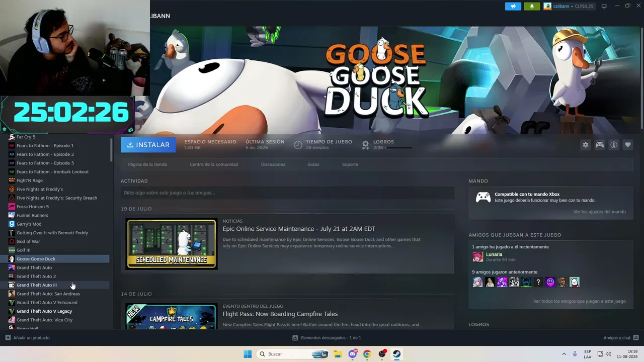Open the green notifications bell
This screenshot has width=644, height=362.
tap(532, 6)
